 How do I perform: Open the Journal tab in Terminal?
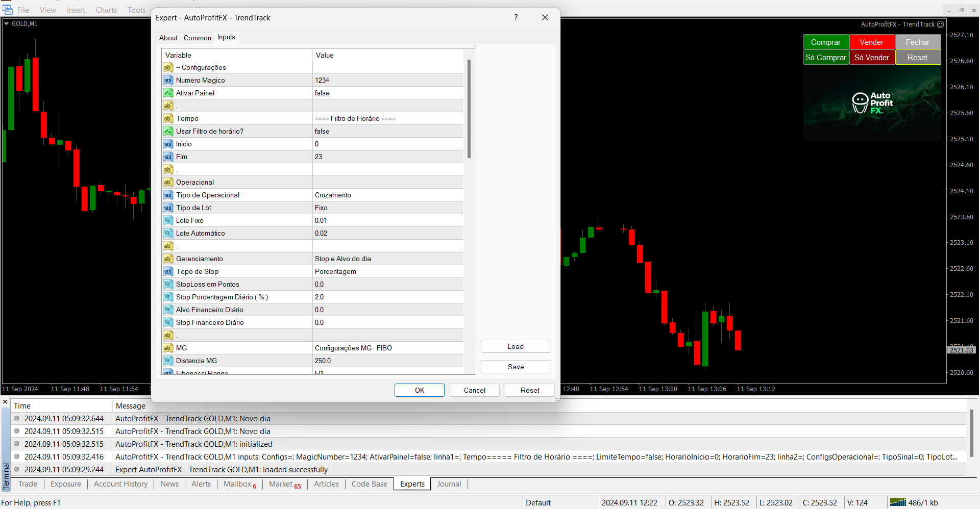coord(449,484)
